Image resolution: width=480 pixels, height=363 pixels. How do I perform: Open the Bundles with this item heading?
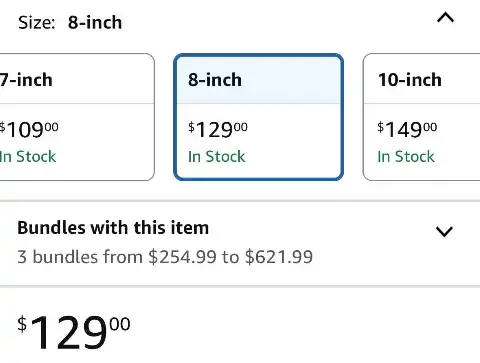pos(113,228)
